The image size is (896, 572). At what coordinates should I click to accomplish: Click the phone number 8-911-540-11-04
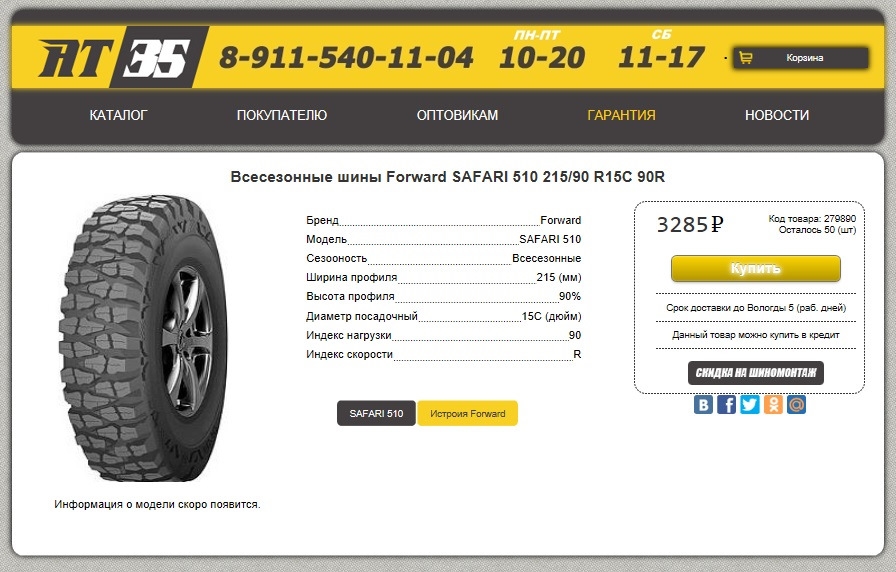tap(346, 58)
